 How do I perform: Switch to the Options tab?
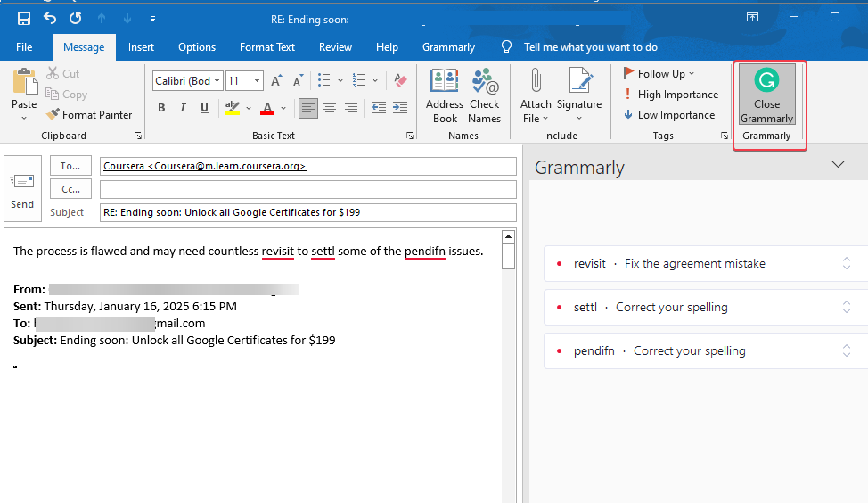pyautogui.click(x=197, y=47)
